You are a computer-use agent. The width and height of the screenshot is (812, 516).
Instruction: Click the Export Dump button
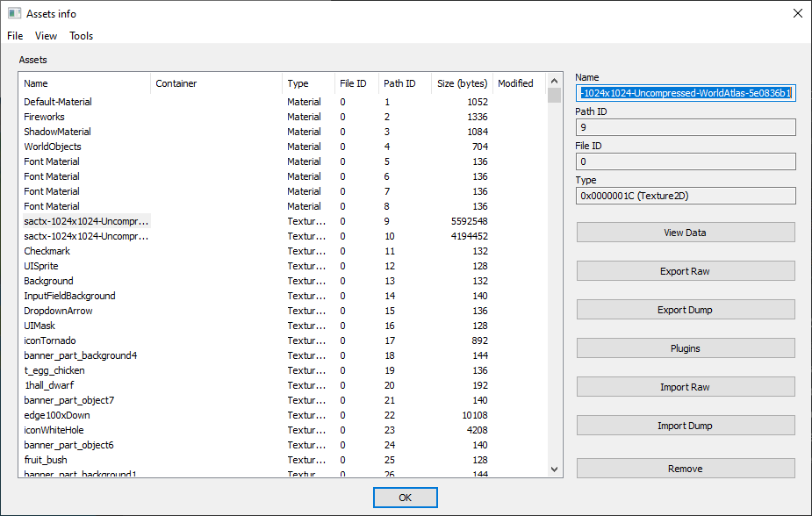(x=685, y=310)
